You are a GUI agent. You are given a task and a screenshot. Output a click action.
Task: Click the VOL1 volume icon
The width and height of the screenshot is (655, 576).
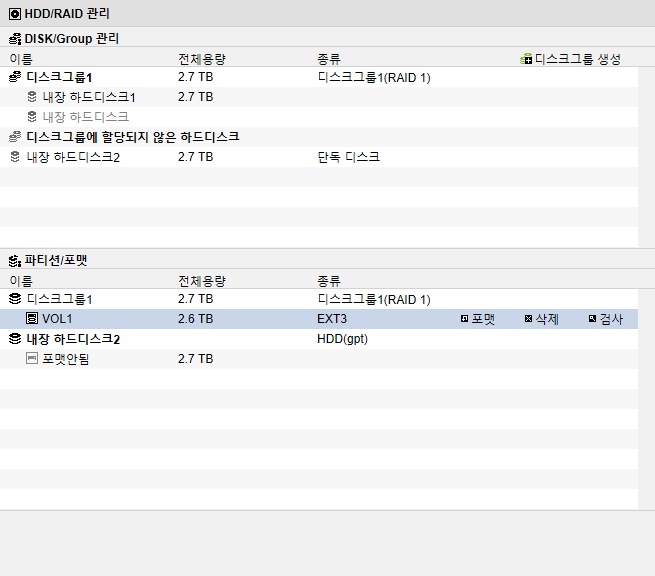point(32,319)
